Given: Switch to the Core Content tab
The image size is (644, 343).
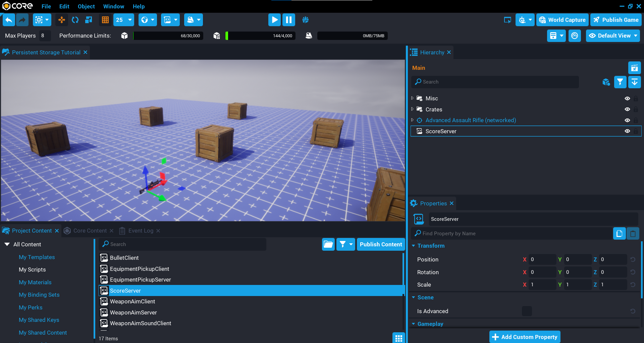Looking at the screenshot, I should coord(90,231).
